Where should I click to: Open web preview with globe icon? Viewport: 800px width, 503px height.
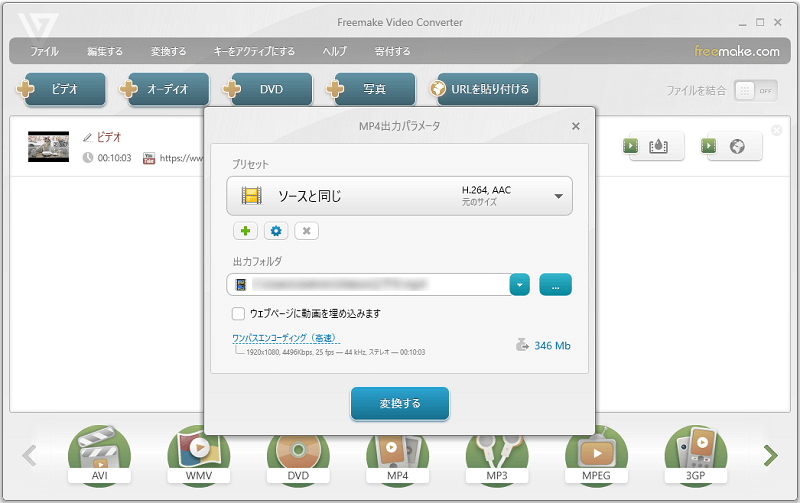(731, 146)
